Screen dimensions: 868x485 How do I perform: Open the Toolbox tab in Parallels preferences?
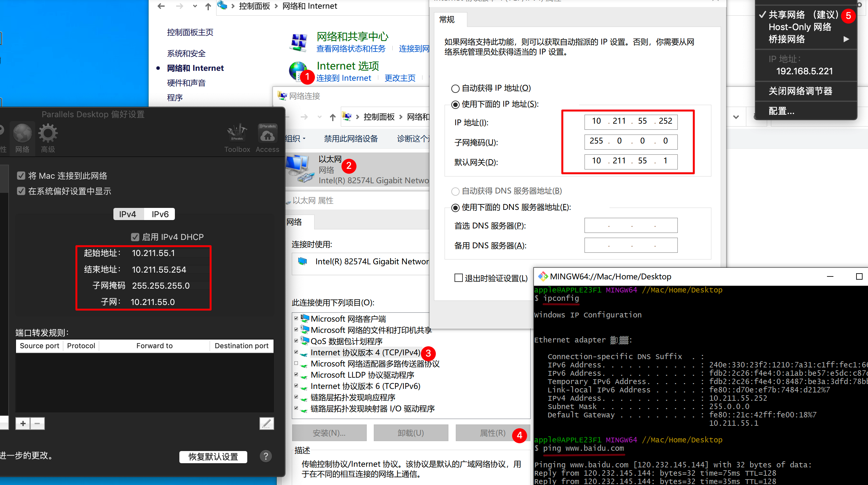237,138
